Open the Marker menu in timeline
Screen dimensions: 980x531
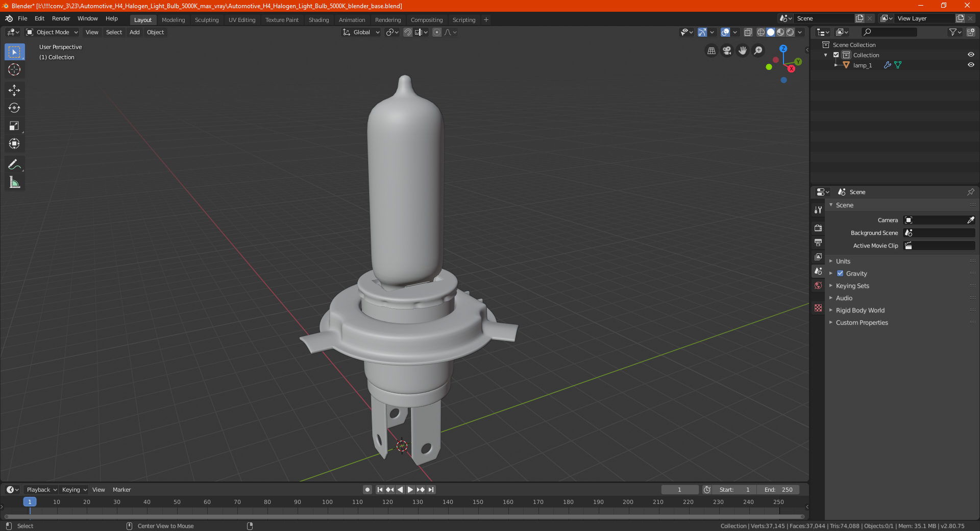click(x=121, y=490)
